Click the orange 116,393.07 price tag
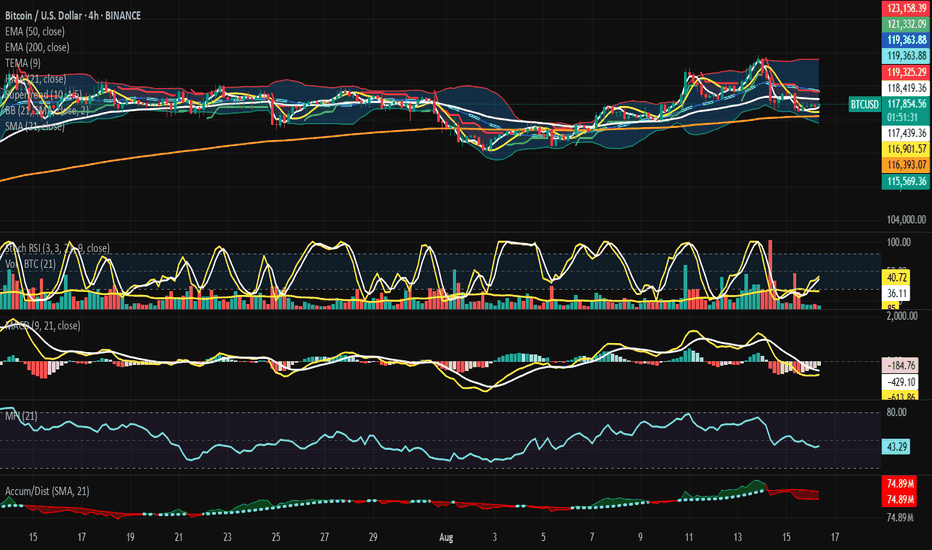932x550 pixels. [x=906, y=165]
